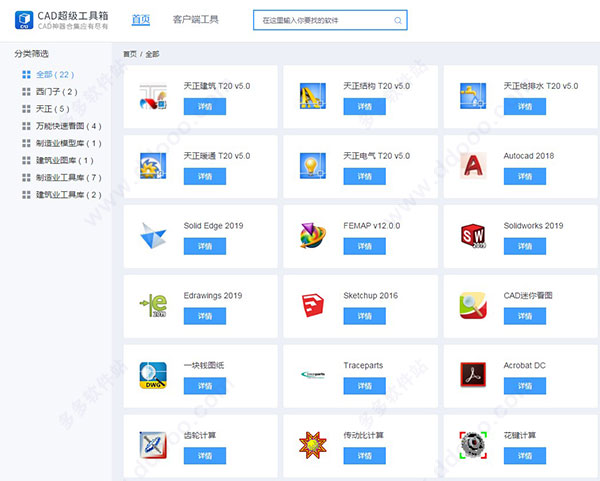Open 详情 for 一块钱图纸
This screenshot has height=481, width=600.
click(x=205, y=386)
